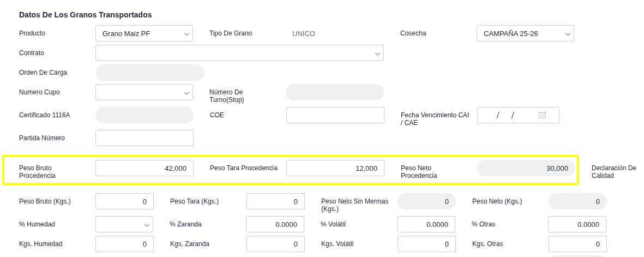
Task: Select the Peso Bruto Procedencia field
Action: tap(145, 168)
